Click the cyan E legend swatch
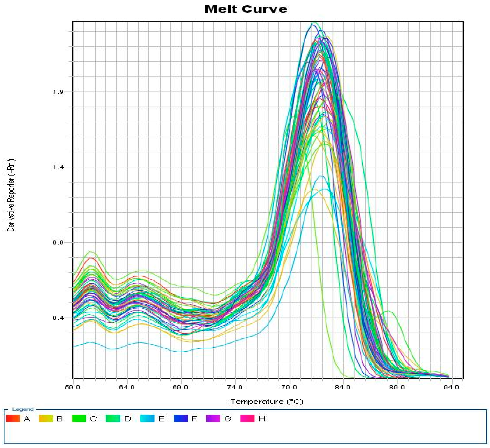 pos(147,419)
